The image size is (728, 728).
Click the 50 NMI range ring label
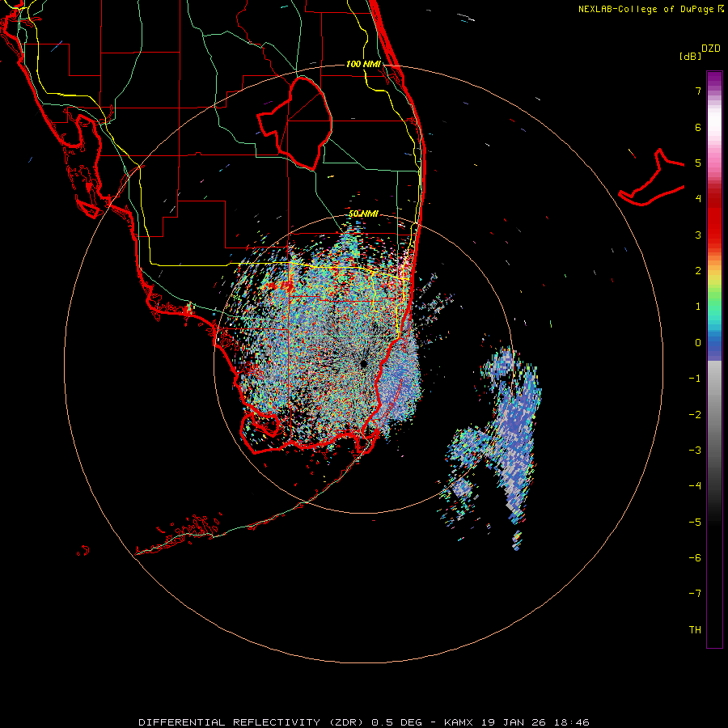[363, 214]
